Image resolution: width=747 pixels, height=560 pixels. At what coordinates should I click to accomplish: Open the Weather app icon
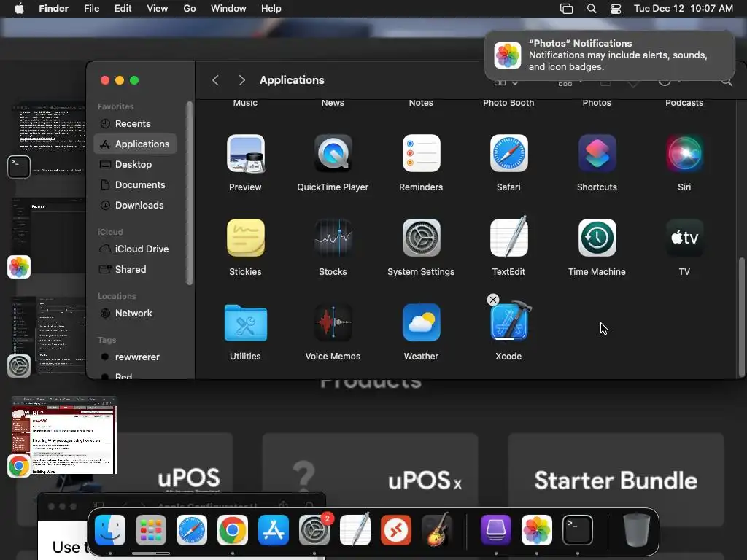[x=421, y=323]
